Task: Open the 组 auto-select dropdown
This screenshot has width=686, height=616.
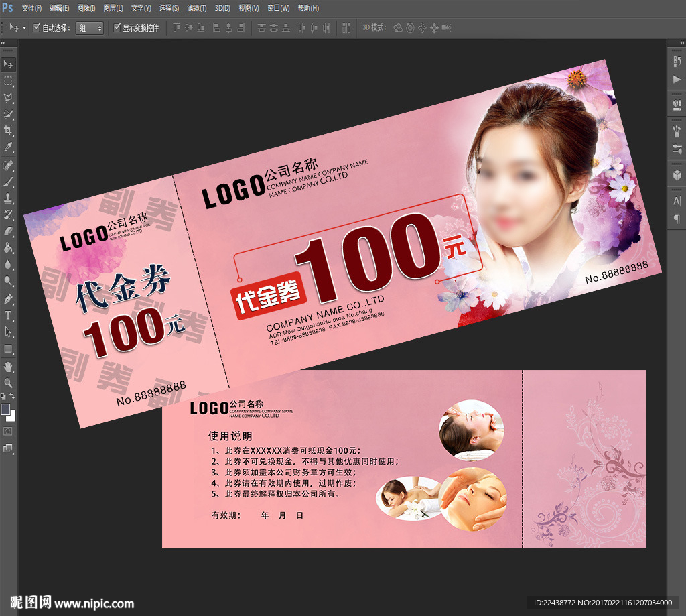Action: pos(90,28)
